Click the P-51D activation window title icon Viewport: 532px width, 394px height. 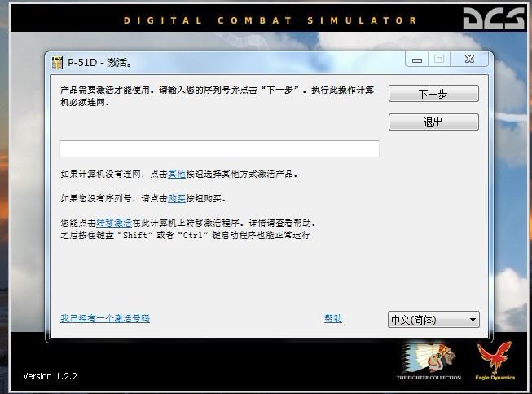tap(57, 62)
